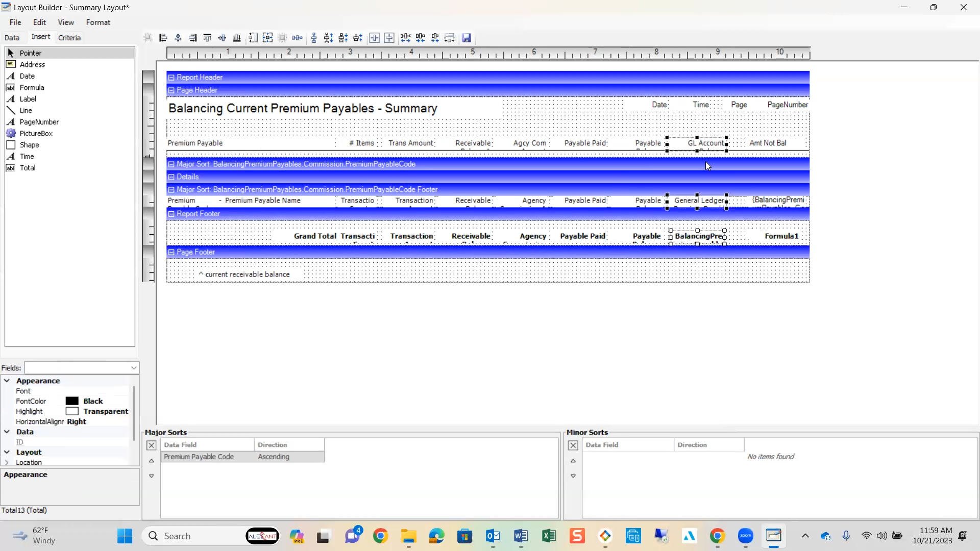Collapse the Page Footer section
Image resolution: width=980 pixels, height=551 pixels.
[172, 252]
